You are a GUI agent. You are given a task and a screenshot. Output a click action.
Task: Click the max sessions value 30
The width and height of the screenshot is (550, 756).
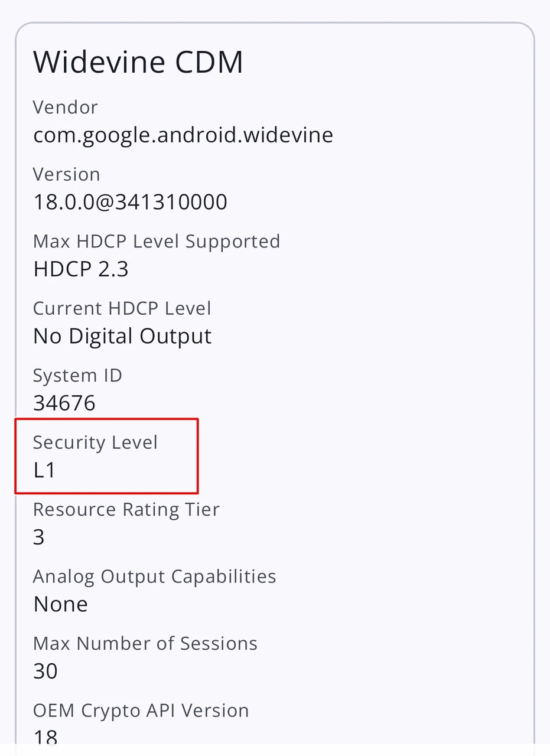[x=45, y=672]
